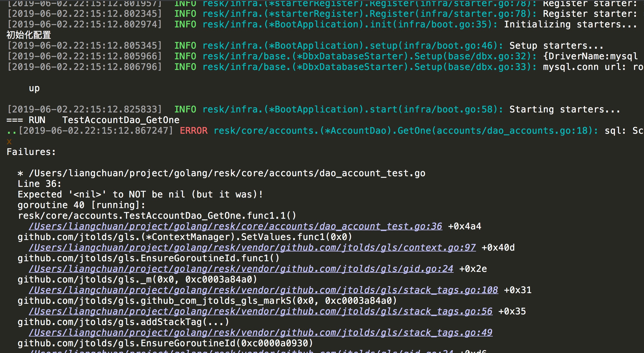Click the (*BootApplication).setup(infra/boot.go:46) reference

[353, 45]
